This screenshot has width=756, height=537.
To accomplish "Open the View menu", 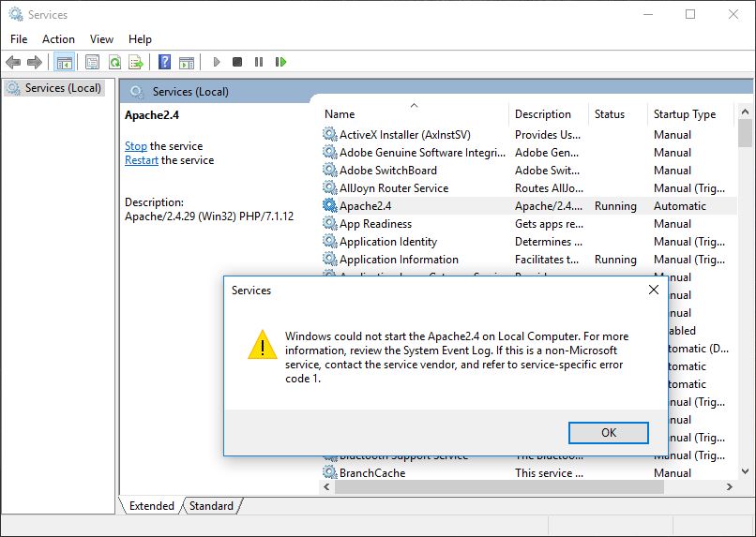I will pos(101,39).
